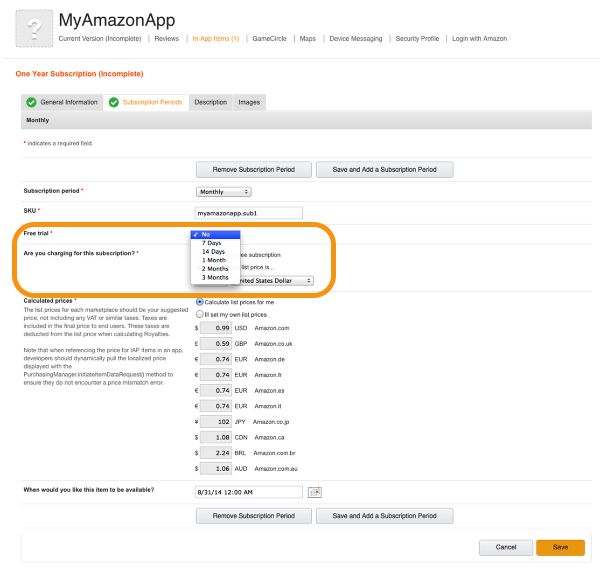
Task: Click the USD Amazon.com price field
Action: click(216, 328)
